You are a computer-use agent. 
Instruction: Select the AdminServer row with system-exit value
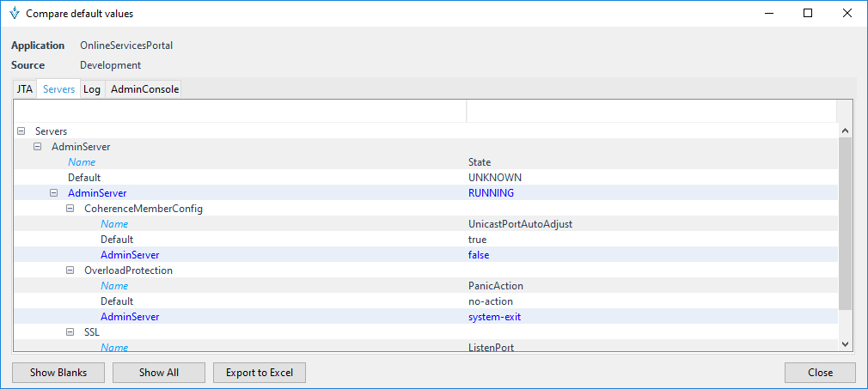pyautogui.click(x=129, y=317)
